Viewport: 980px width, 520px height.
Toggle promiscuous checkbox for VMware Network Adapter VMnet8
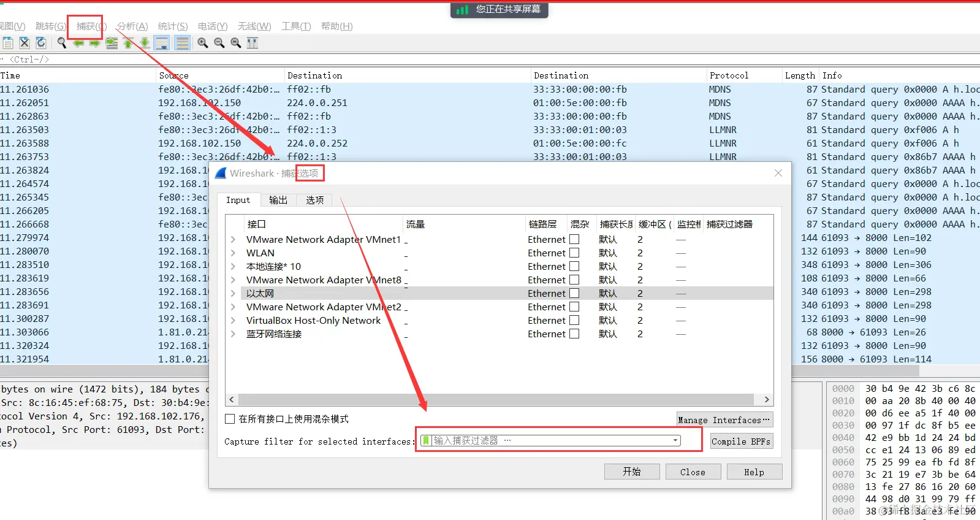click(x=574, y=280)
